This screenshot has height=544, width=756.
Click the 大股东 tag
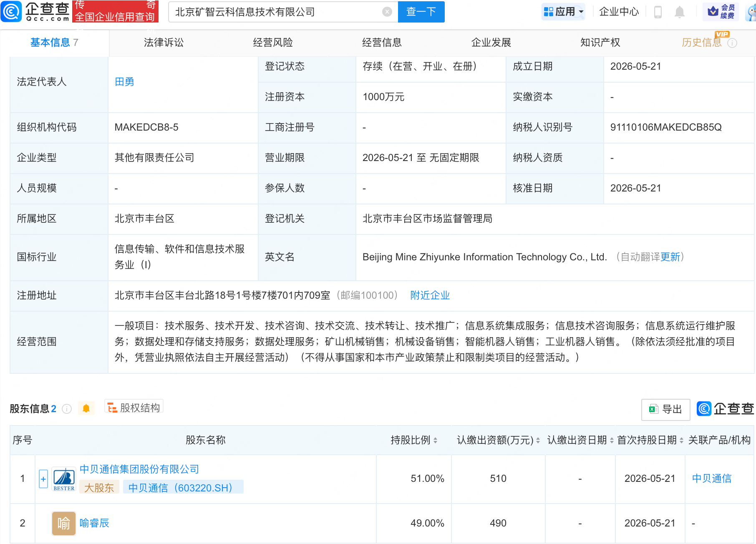99,487
